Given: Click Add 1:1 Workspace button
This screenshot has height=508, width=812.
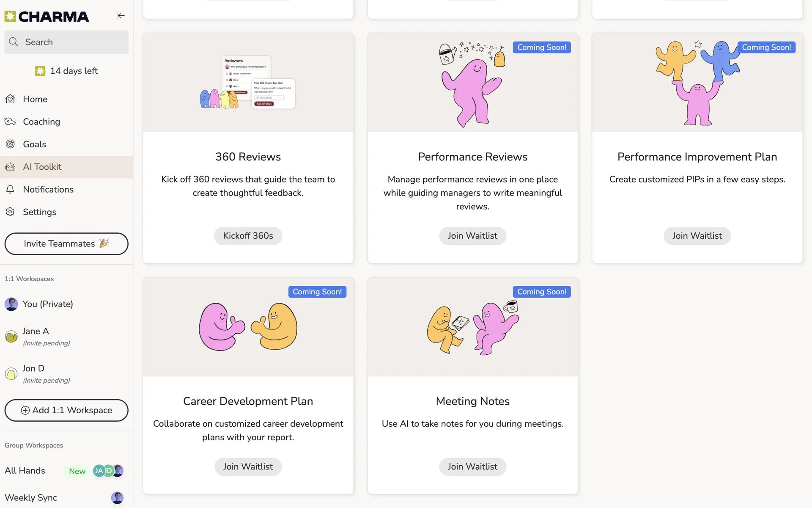Looking at the screenshot, I should click(66, 410).
